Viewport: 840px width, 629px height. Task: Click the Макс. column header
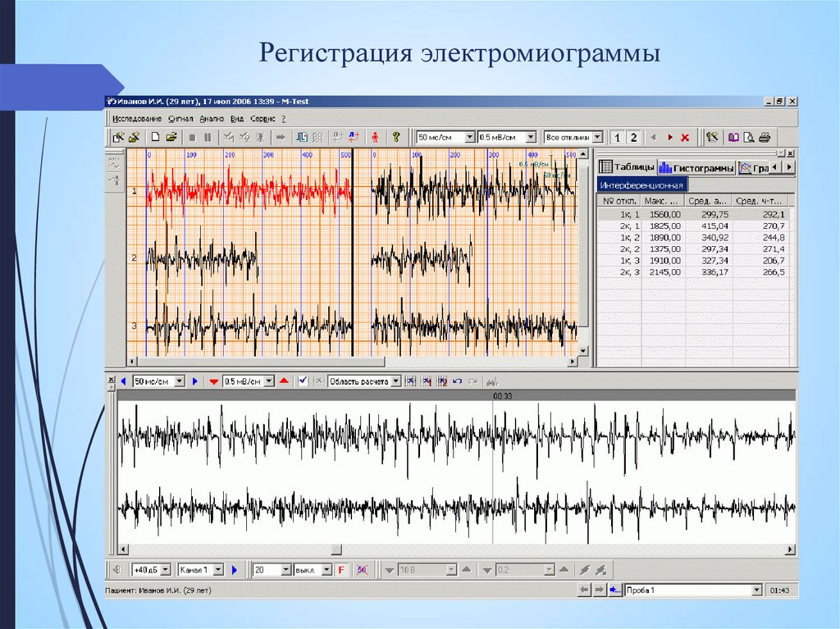pos(663,201)
